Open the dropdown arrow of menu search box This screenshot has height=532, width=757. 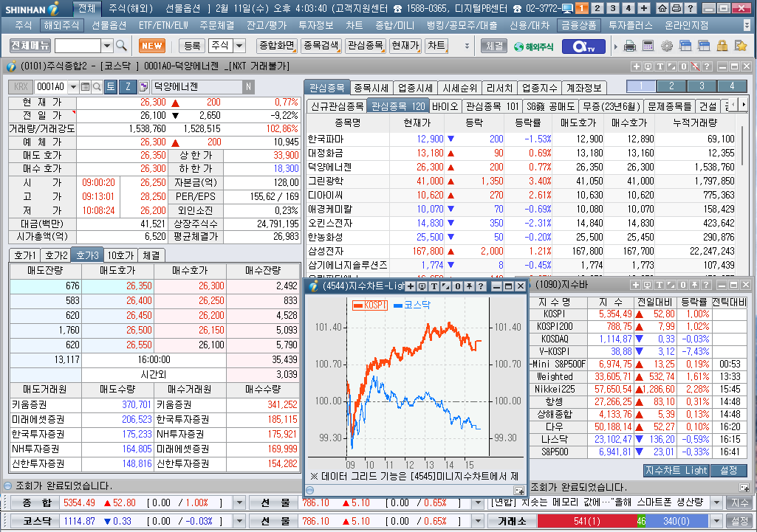107,46
